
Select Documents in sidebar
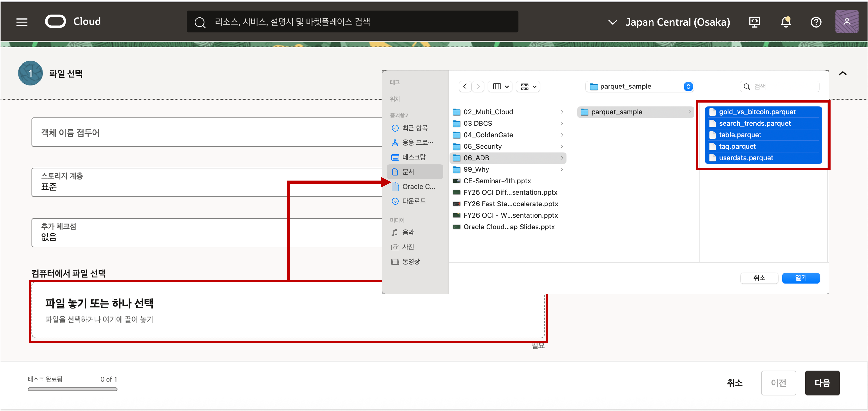point(415,172)
